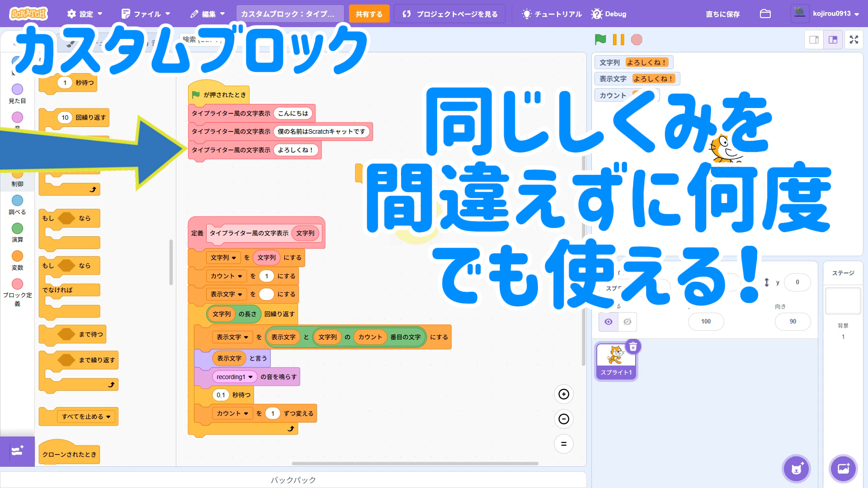This screenshot has width=868, height=488.
Task: Hide sprite using crossed-eye icon
Action: (627, 322)
